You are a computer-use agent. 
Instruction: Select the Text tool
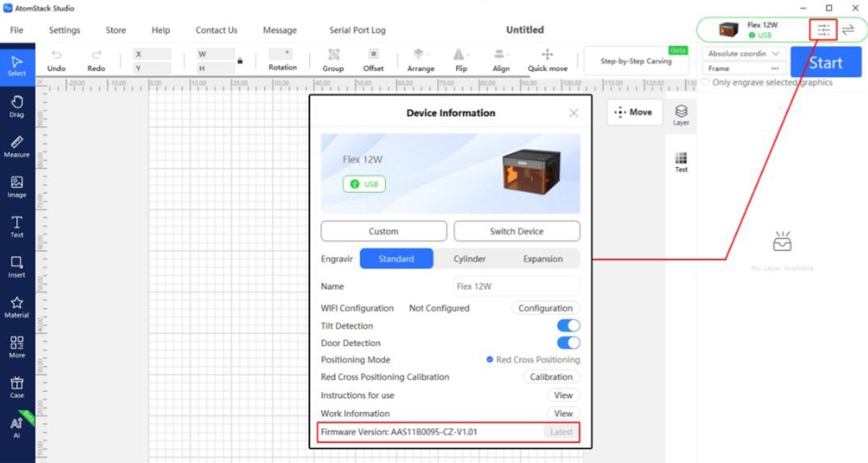click(x=17, y=226)
